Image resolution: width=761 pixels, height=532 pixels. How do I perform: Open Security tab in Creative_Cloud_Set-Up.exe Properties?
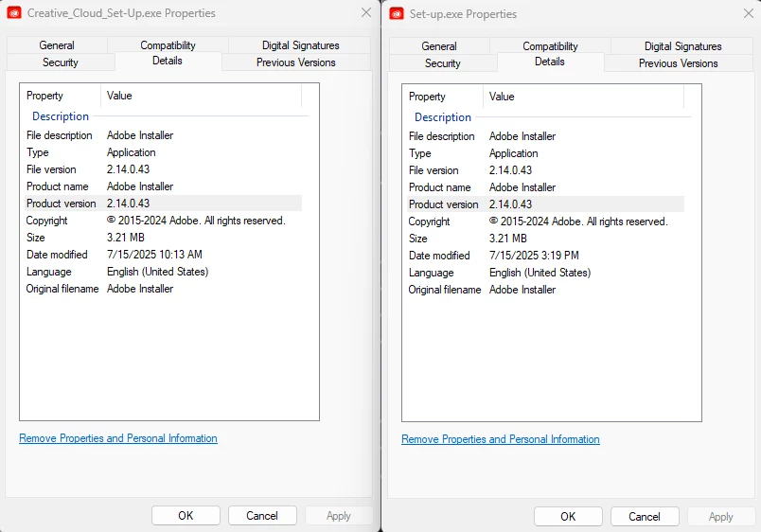coord(61,62)
